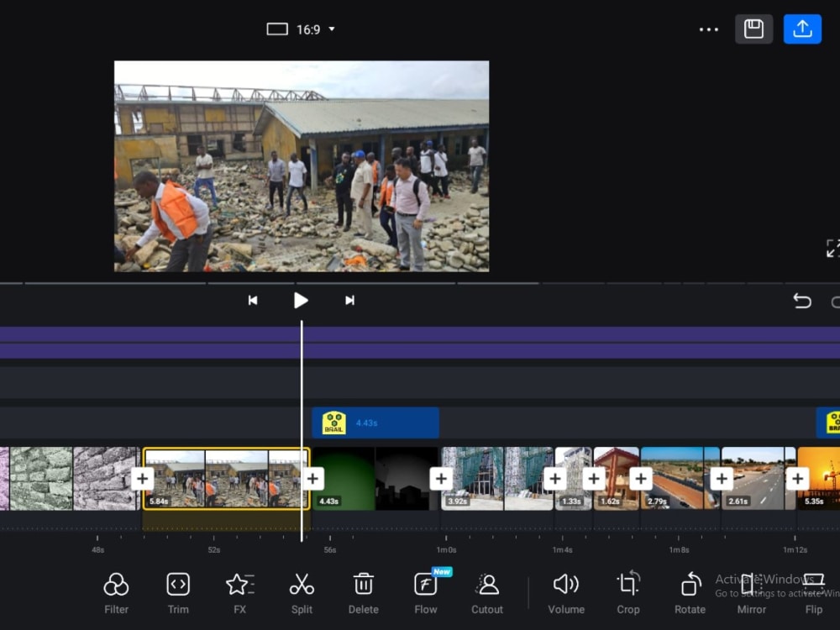Add transition before the 1.33s clip

(x=555, y=479)
